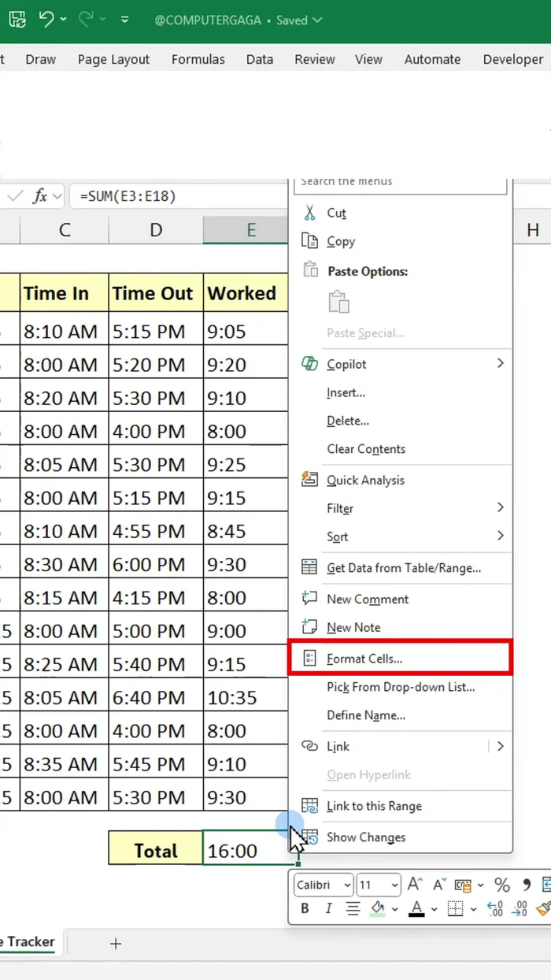Expand the Saved status dropdown

coord(317,20)
